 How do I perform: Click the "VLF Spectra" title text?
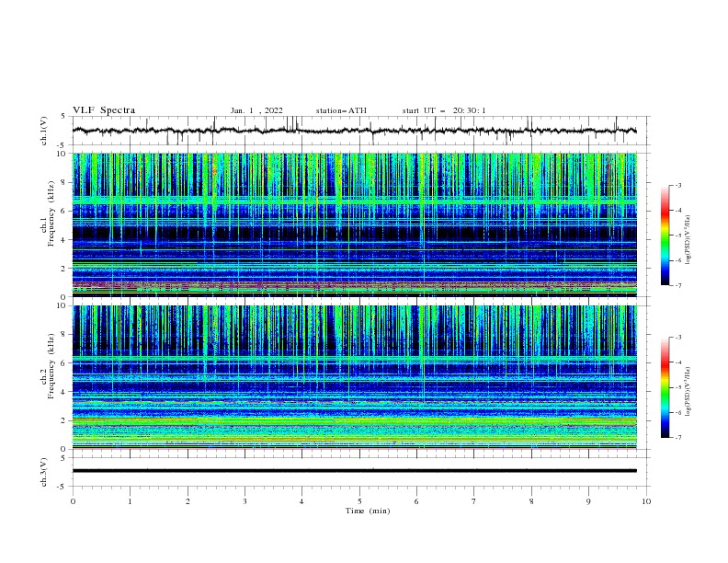(x=104, y=110)
